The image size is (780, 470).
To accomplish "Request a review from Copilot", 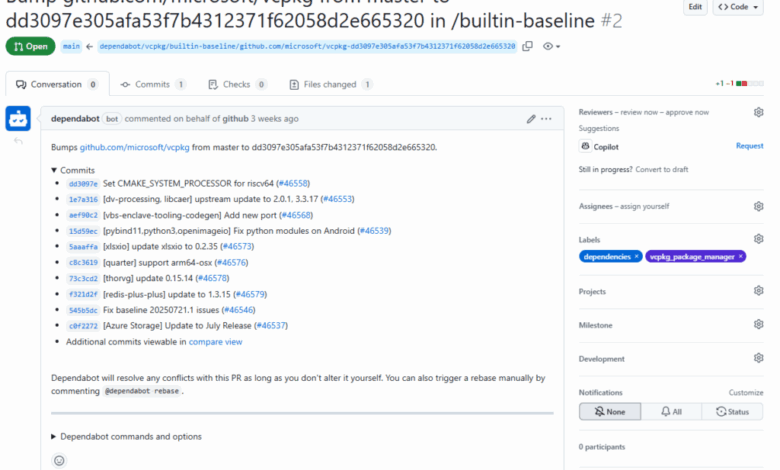I will tap(749, 146).
